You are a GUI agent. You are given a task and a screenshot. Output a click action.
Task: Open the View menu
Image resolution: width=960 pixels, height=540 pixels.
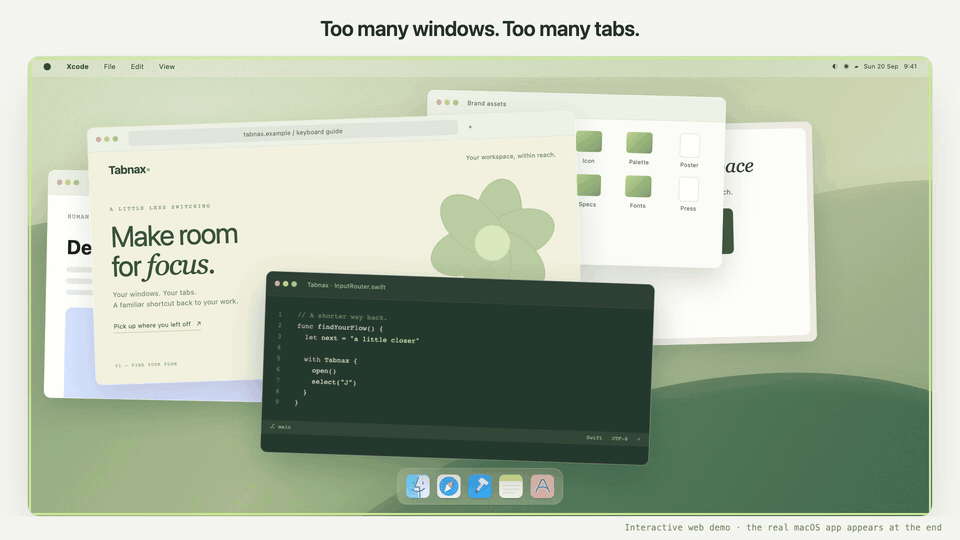(x=167, y=67)
